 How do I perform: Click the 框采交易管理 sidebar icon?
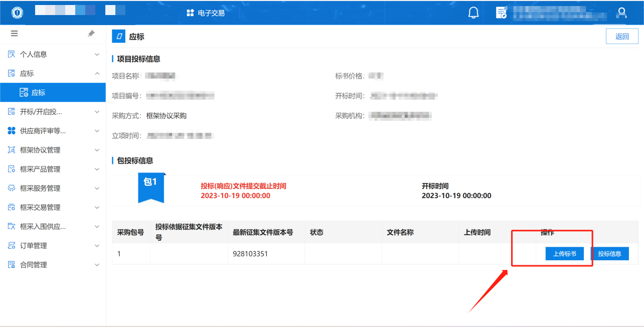(12, 207)
